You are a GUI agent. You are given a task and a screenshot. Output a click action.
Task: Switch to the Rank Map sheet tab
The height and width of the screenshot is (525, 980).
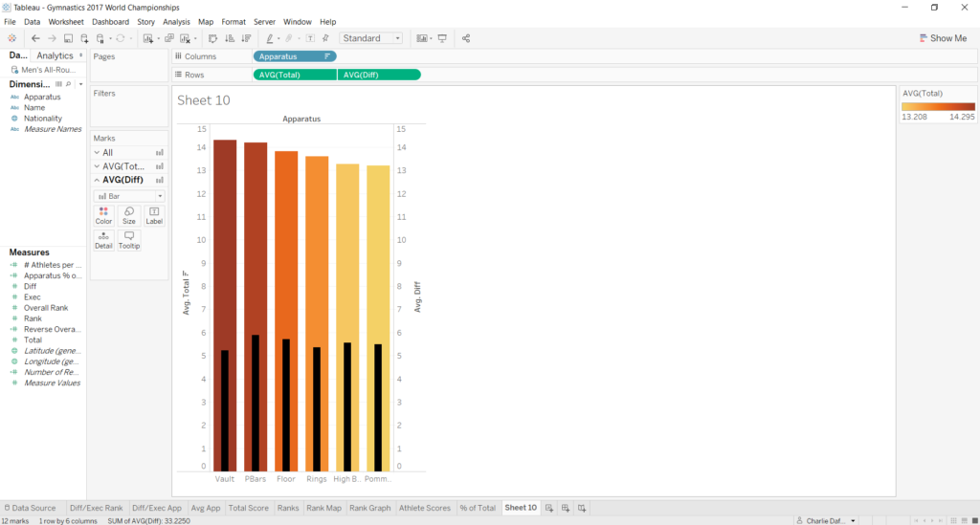click(x=323, y=508)
